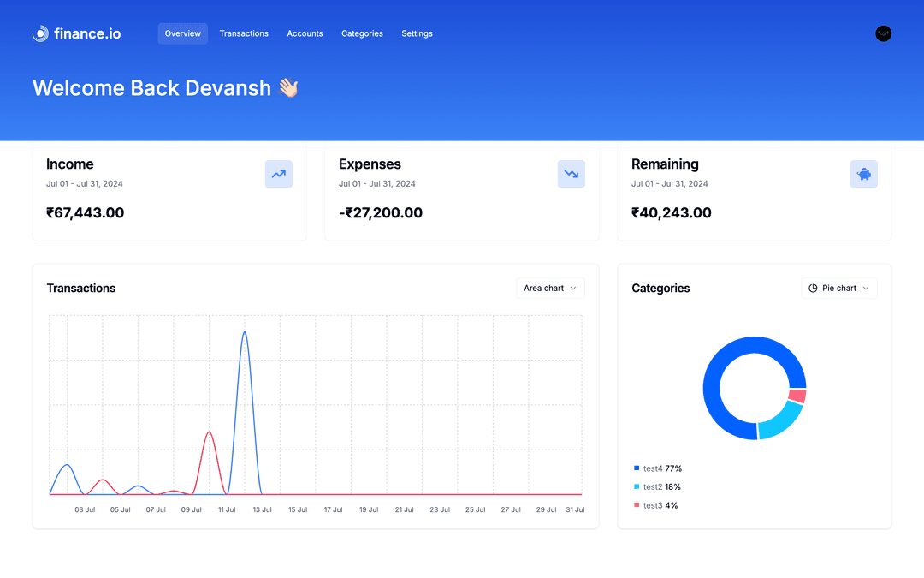
Task: Open the Settings page from navigation
Action: (x=417, y=33)
